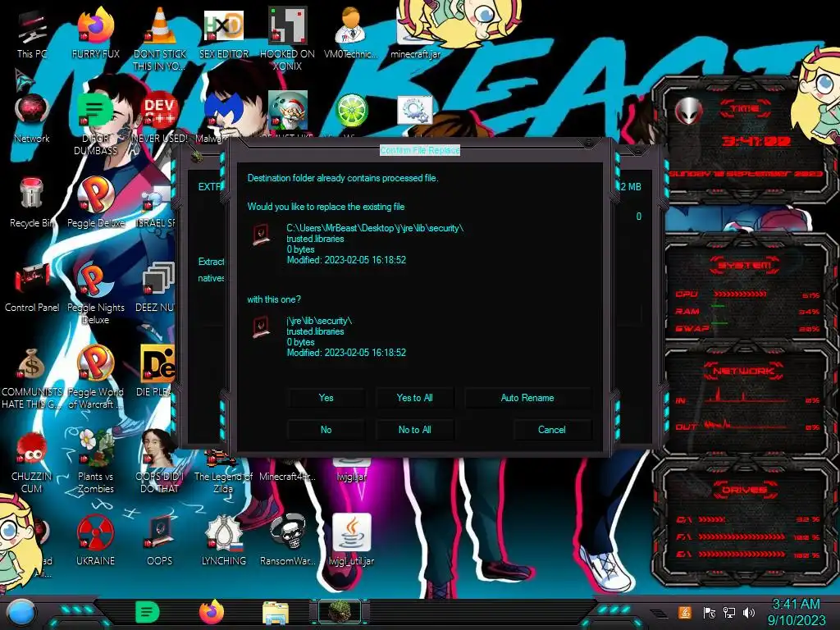Click the NETWORK widget header
This screenshot has width=840, height=630.
[743, 371]
